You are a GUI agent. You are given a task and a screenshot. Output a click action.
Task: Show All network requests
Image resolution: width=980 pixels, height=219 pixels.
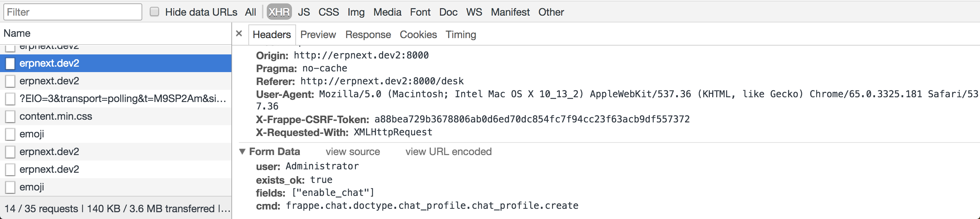click(250, 12)
